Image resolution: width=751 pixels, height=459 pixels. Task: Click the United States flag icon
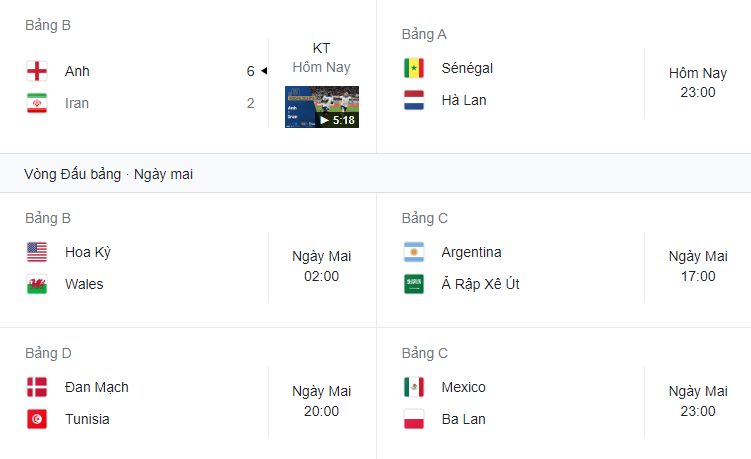pyautogui.click(x=37, y=252)
